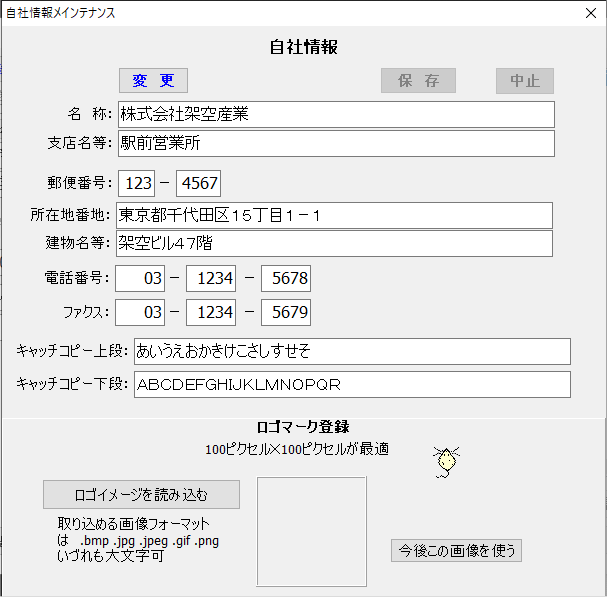
Task: Click the 中止 cancel button
Action: 524,81
